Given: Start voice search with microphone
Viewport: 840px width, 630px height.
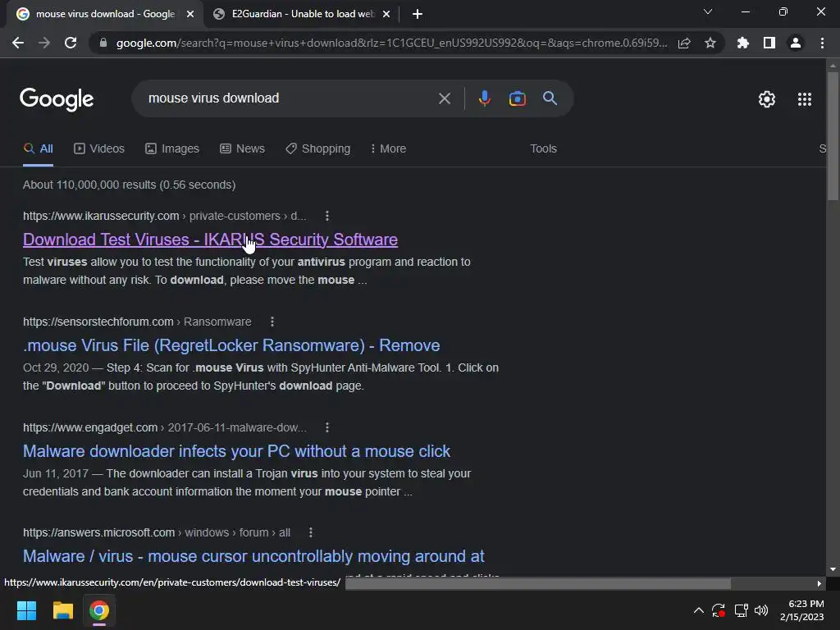Looking at the screenshot, I should (484, 98).
